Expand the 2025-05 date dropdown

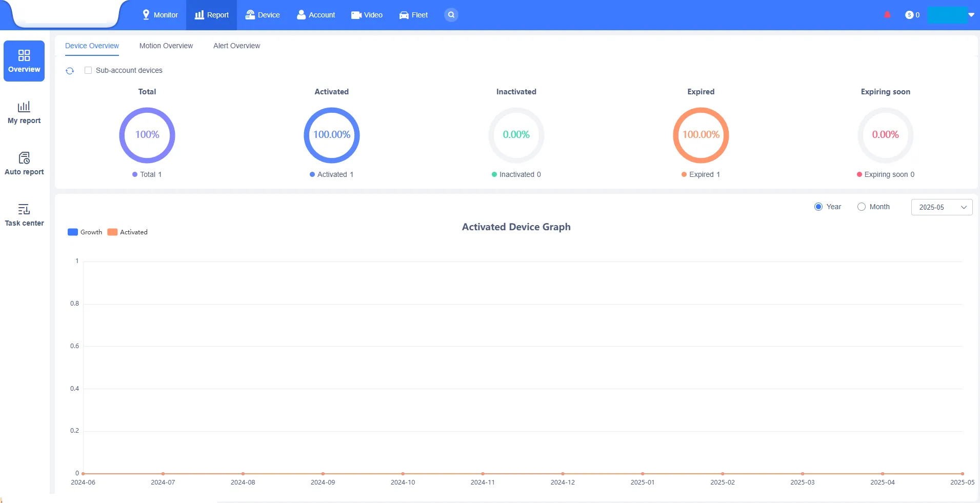pos(942,207)
